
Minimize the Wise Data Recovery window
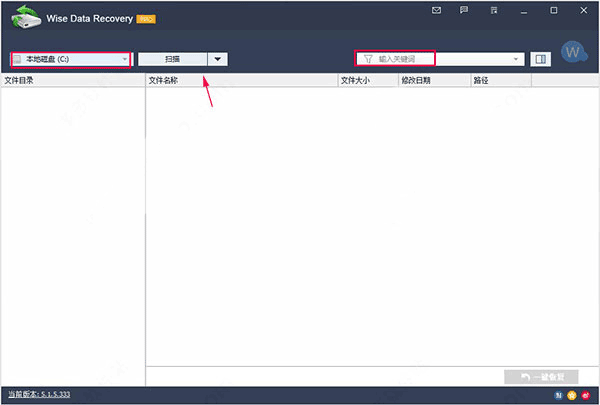click(524, 11)
